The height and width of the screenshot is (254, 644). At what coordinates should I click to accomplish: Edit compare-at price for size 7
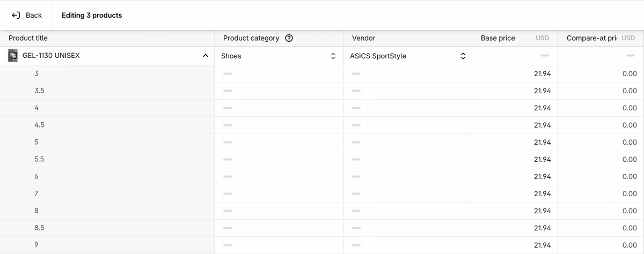tap(601, 193)
